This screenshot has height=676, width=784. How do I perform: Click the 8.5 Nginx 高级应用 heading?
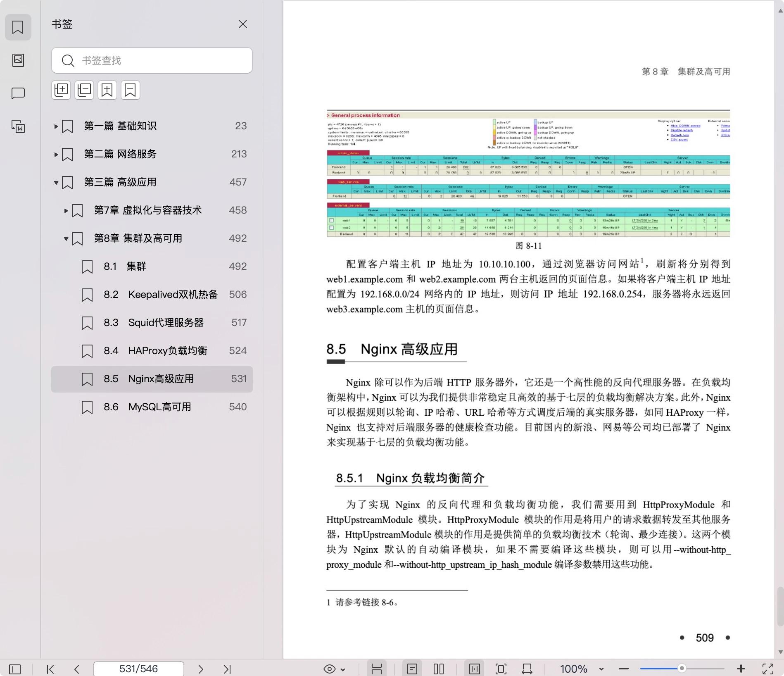[392, 349]
